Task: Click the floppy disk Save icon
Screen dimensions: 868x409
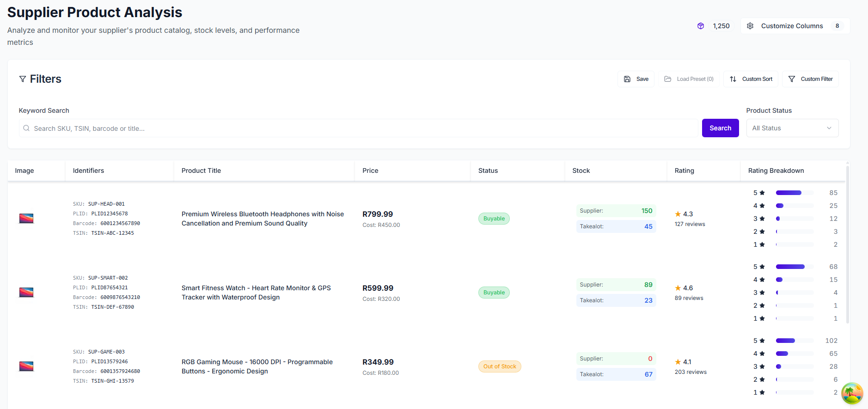Action: tap(627, 79)
